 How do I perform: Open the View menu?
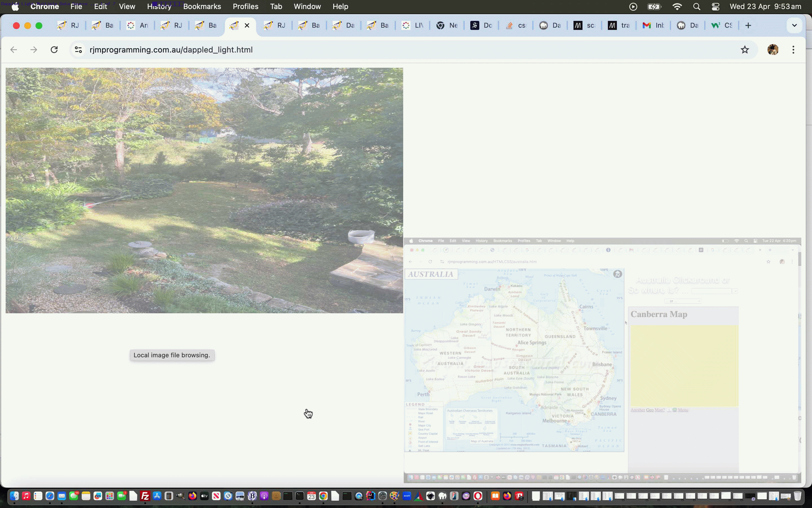(127, 6)
